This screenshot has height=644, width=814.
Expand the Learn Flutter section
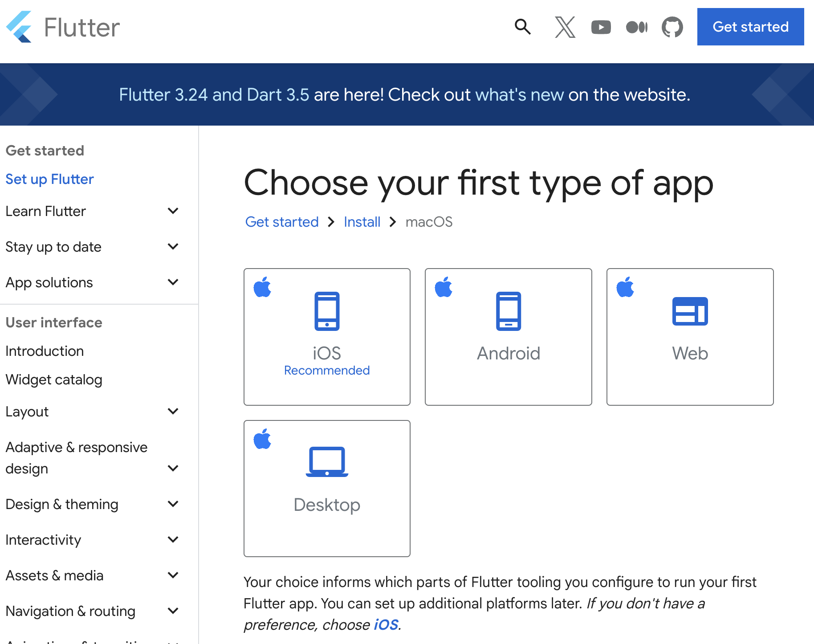click(x=173, y=211)
